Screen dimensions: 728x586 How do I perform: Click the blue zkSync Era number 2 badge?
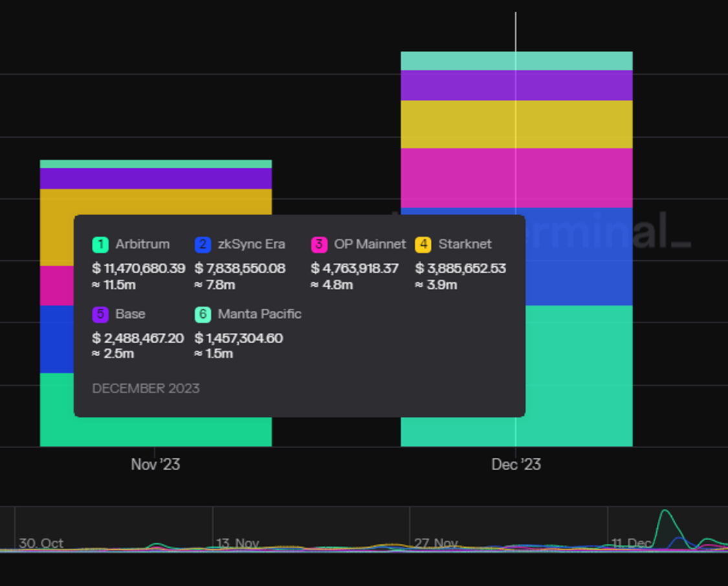[x=203, y=245]
